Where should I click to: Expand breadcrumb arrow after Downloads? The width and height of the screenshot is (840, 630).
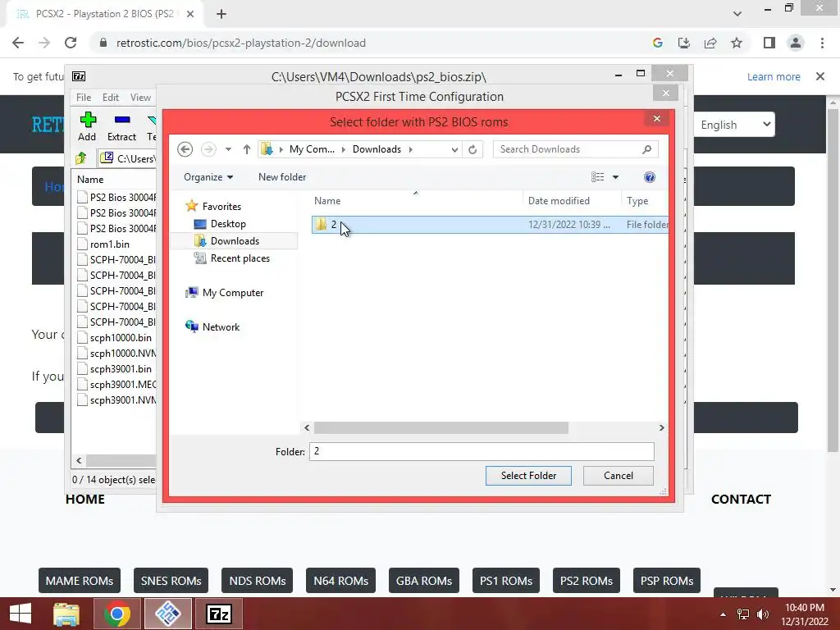411,149
